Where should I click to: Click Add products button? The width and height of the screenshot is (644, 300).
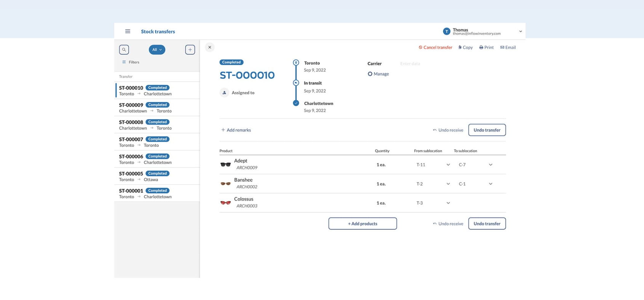tap(363, 224)
